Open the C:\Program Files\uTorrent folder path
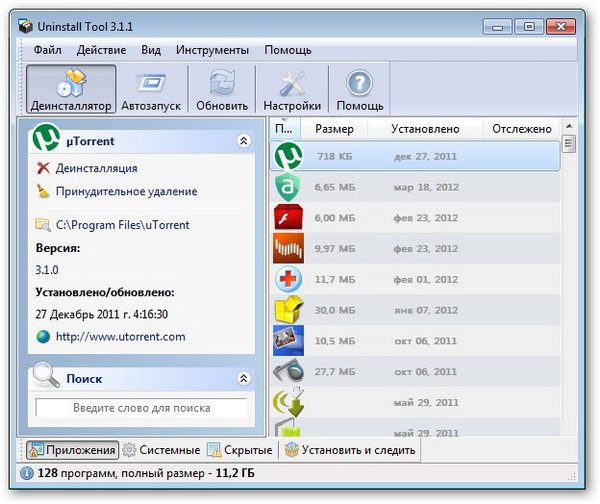The height and width of the screenshot is (504, 600). 122,225
